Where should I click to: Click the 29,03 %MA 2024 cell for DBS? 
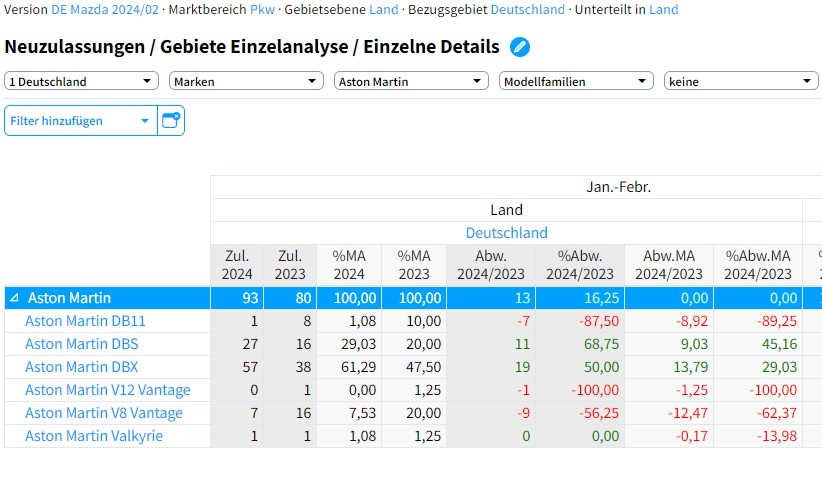pos(349,344)
